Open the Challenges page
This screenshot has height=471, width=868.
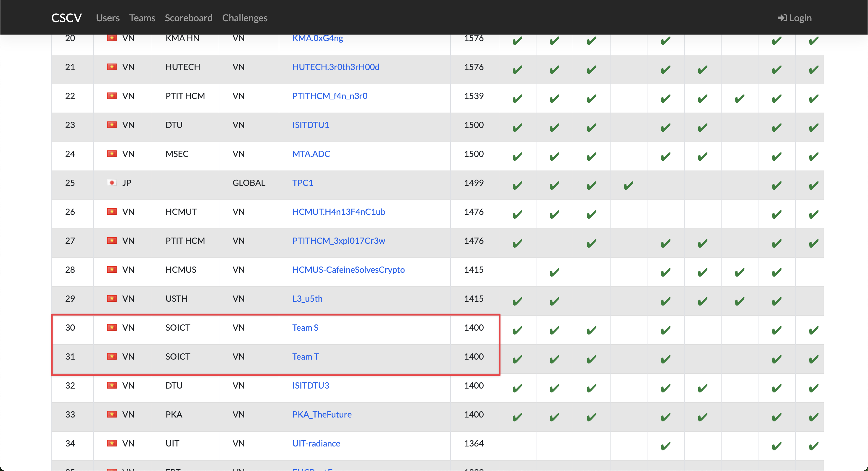(x=244, y=17)
